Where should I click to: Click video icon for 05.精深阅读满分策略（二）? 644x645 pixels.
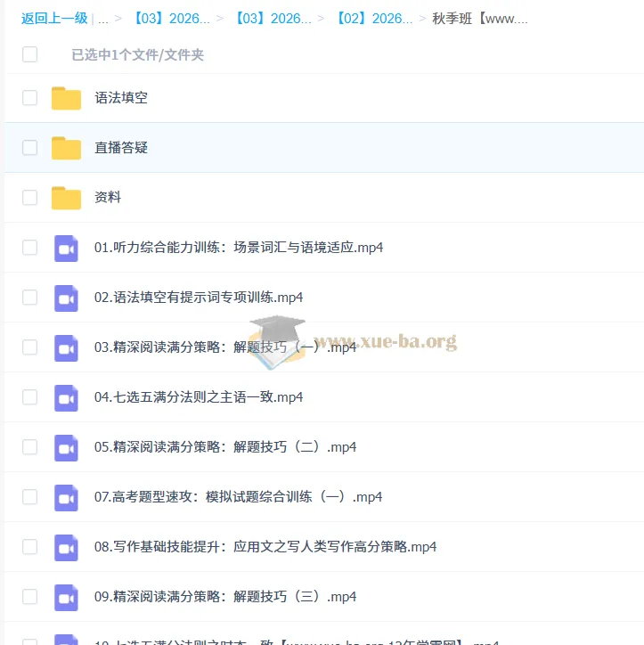tap(66, 448)
